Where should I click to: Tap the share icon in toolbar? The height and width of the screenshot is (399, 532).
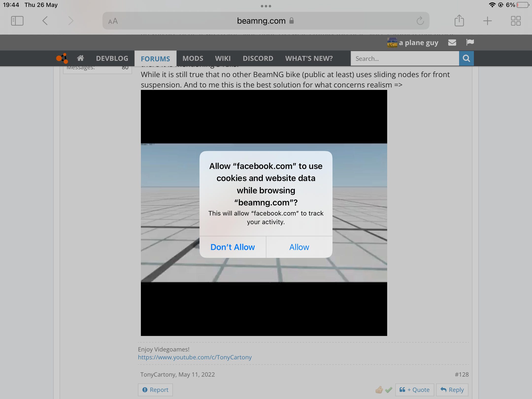pyautogui.click(x=459, y=21)
